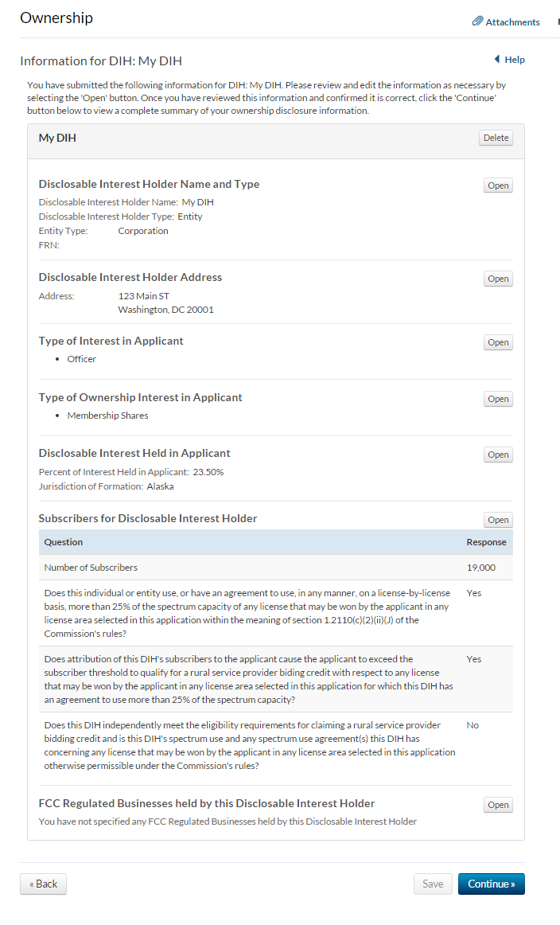Click the Number of Subscribers row
This screenshot has width=560, height=925.
[x=91, y=568]
